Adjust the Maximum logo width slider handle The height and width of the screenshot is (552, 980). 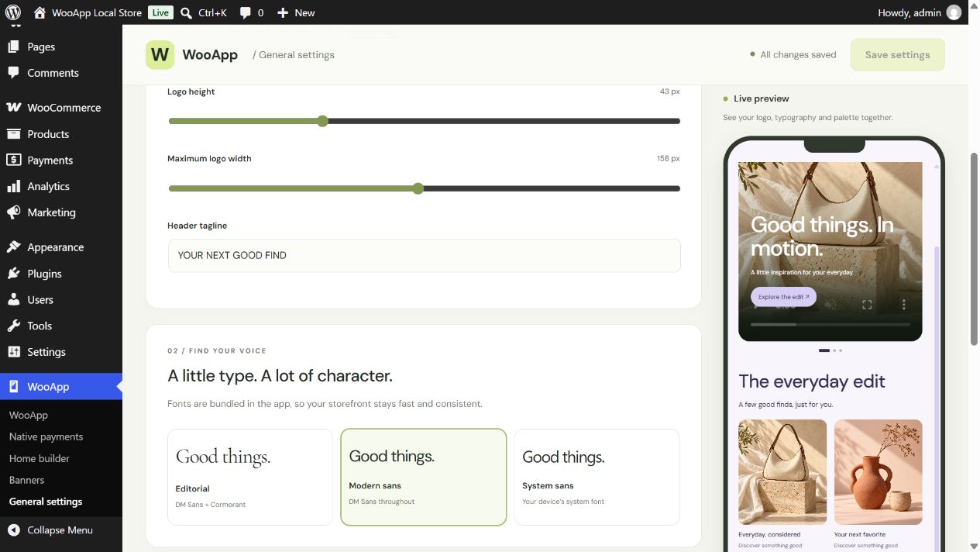(x=418, y=188)
